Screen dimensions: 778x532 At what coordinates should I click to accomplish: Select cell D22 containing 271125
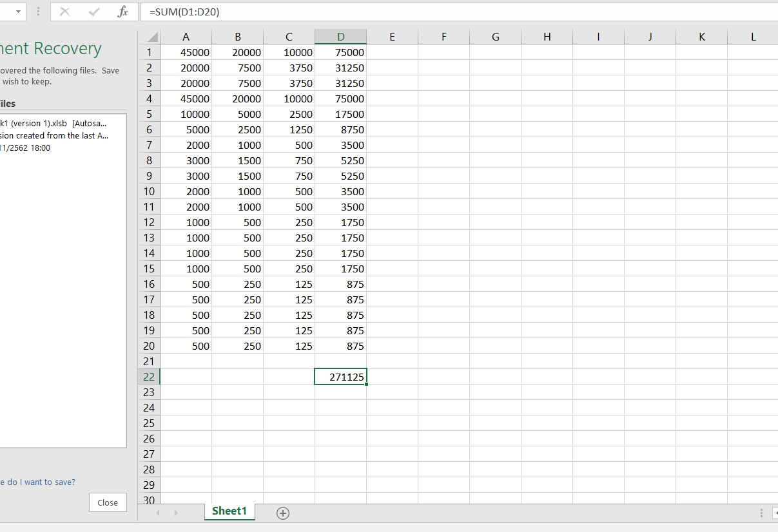click(340, 377)
